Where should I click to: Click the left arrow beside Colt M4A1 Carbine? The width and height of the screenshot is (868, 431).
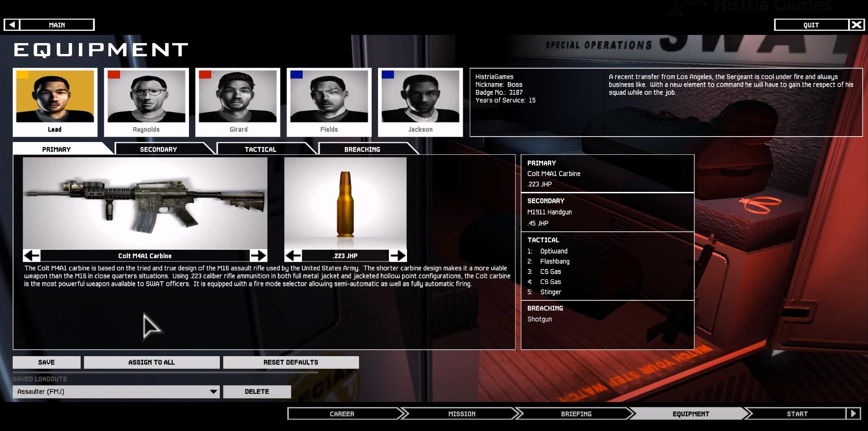pos(32,255)
